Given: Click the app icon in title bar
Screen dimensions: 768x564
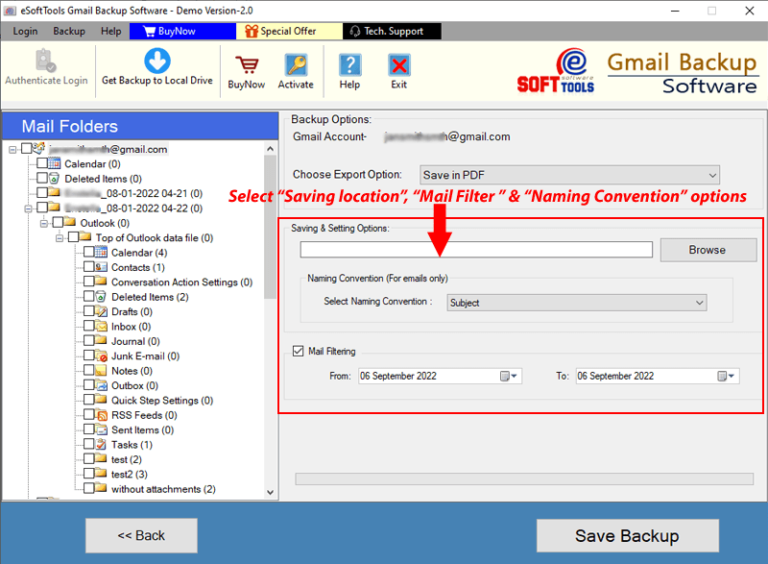Looking at the screenshot, I should coord(10,10).
